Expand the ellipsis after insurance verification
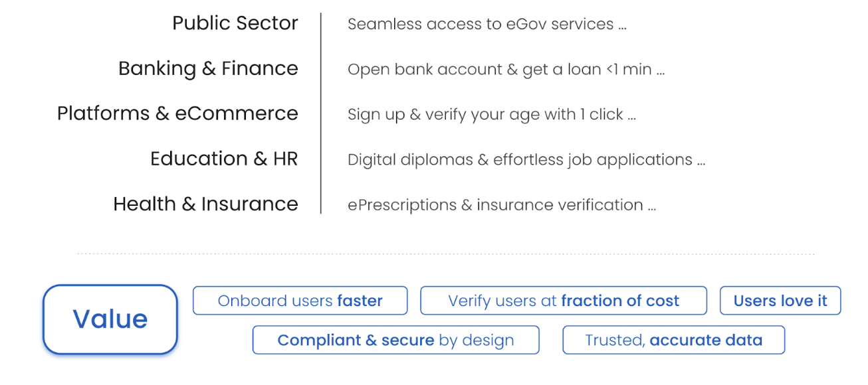The image size is (868, 385). (x=651, y=207)
